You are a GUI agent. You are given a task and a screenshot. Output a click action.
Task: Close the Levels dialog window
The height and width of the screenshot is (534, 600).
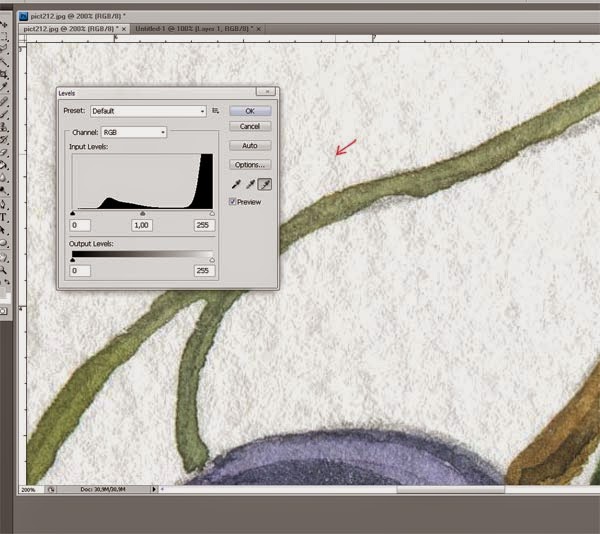266,92
